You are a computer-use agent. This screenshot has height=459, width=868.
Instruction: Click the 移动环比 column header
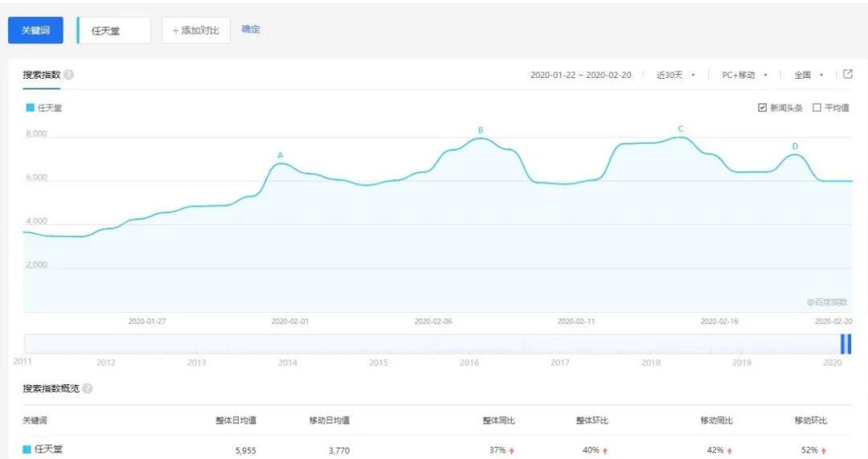[x=810, y=420]
